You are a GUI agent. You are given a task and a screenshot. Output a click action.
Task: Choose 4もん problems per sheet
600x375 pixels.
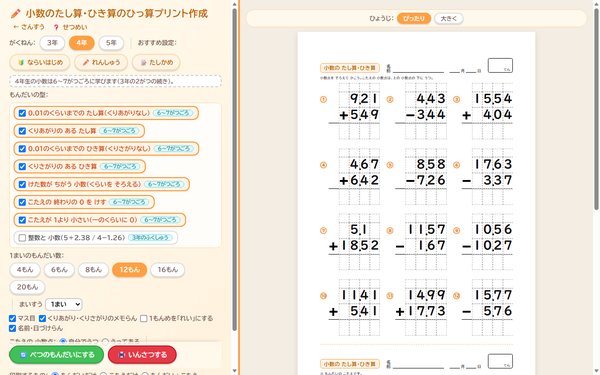[x=25, y=270]
